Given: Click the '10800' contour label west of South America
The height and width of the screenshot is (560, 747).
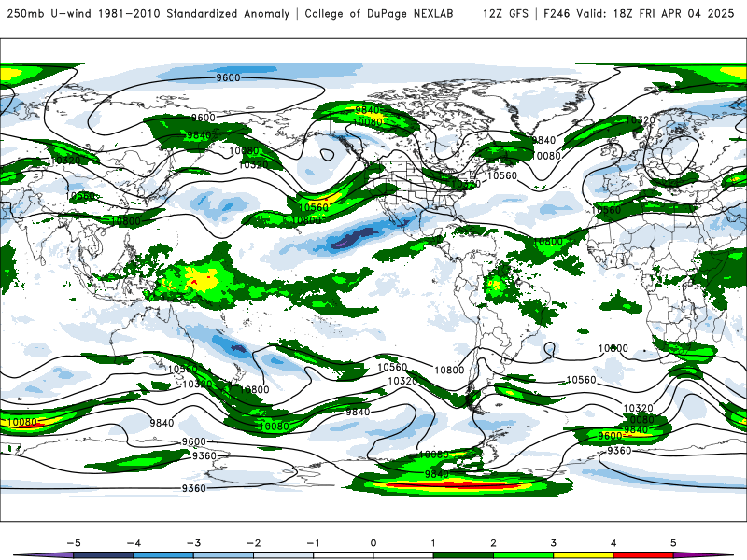Looking at the screenshot, I should click(449, 370).
